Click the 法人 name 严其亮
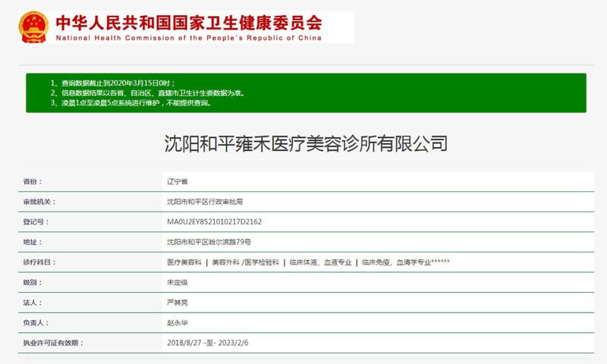Screen dimensions: 607x364 click(x=177, y=303)
